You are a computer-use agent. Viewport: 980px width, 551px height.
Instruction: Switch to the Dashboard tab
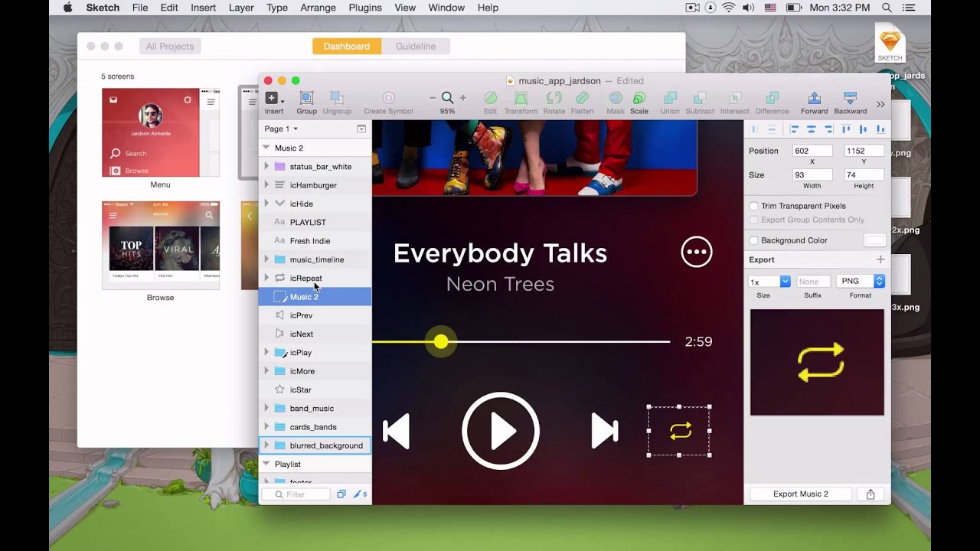coord(347,47)
